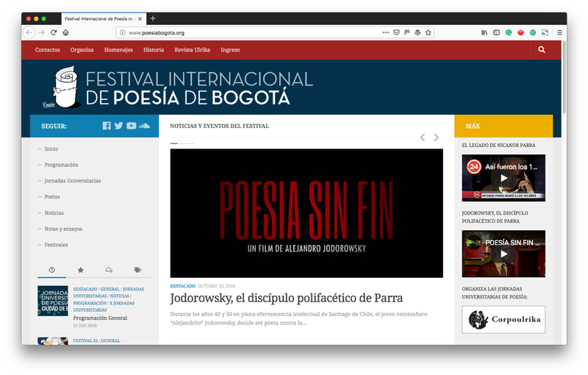The width and height of the screenshot is (588, 375).
Task: Close the Festival Internacional de Poesía tab
Action: (x=140, y=19)
